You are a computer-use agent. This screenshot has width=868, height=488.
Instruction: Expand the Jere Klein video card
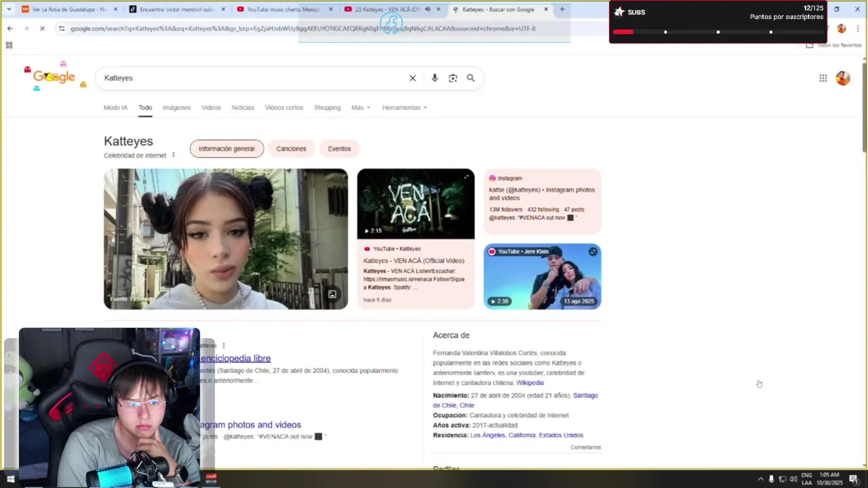click(x=593, y=251)
